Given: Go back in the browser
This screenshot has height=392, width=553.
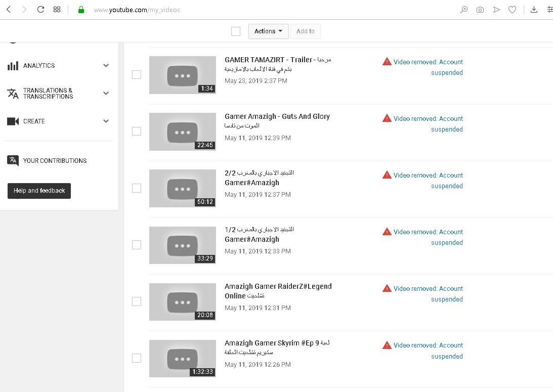Looking at the screenshot, I should 9,10.
